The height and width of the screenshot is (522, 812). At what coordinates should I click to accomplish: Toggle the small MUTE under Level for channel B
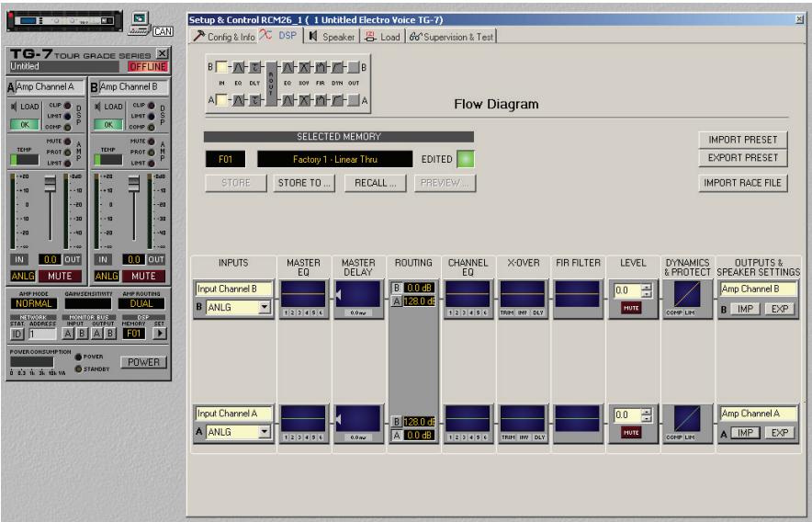631,308
